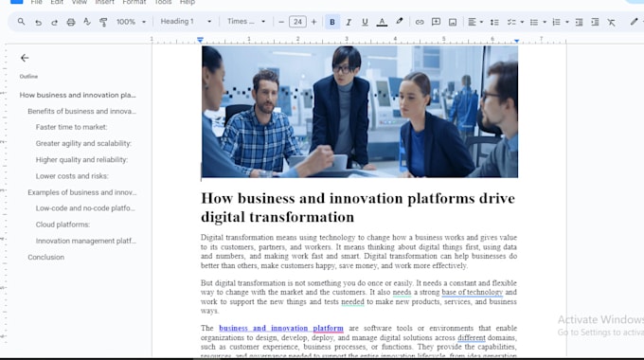
Task: Open line and paragraph spacing
Action: tap(494, 22)
